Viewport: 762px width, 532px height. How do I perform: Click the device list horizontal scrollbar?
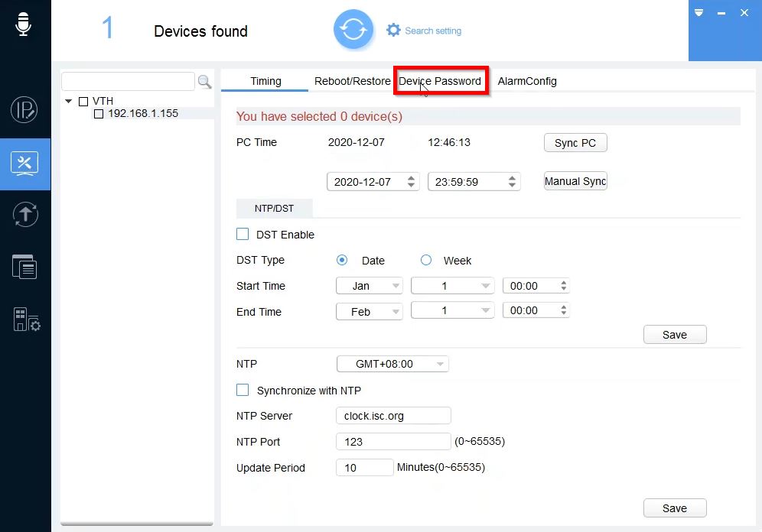coord(136,524)
